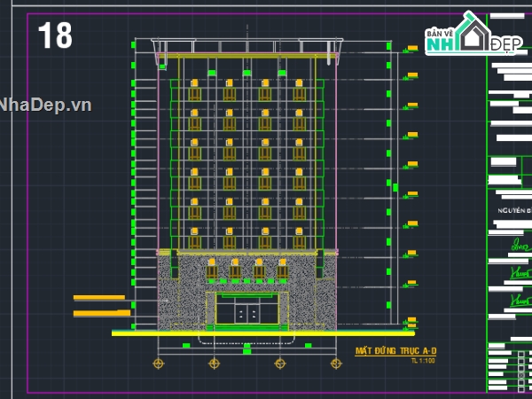Click the scale text TL 1:100
This screenshot has width=532, height=399.
point(423,361)
